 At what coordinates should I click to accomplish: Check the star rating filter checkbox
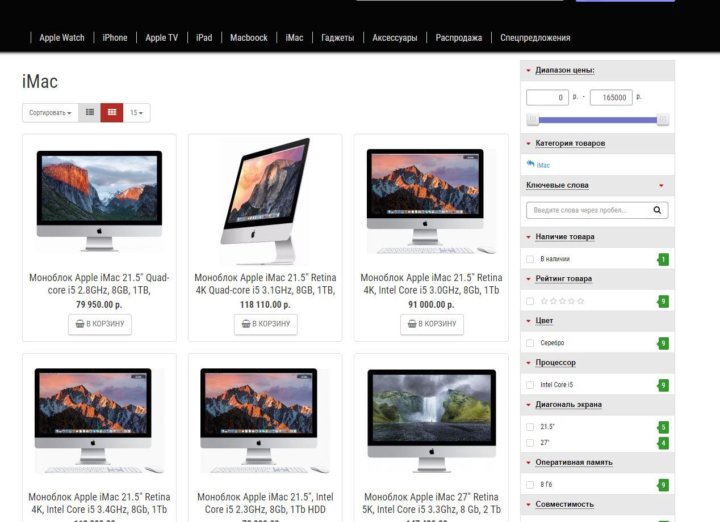(530, 301)
